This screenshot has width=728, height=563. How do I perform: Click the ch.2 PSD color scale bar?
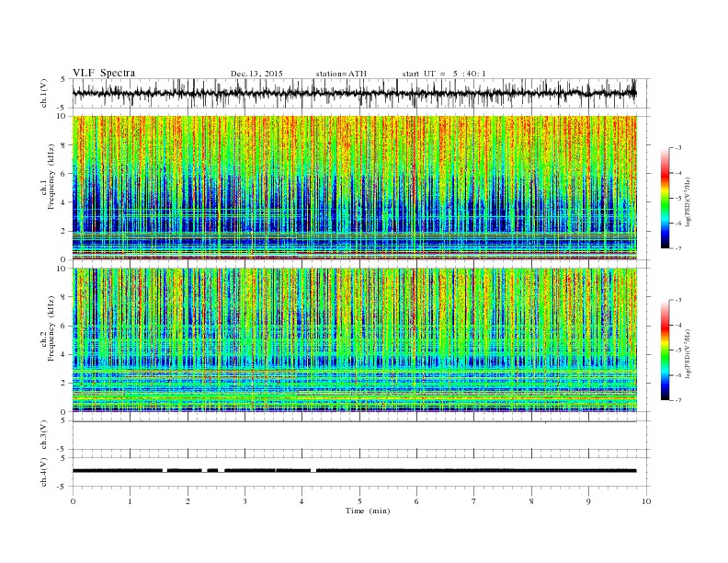665,350
